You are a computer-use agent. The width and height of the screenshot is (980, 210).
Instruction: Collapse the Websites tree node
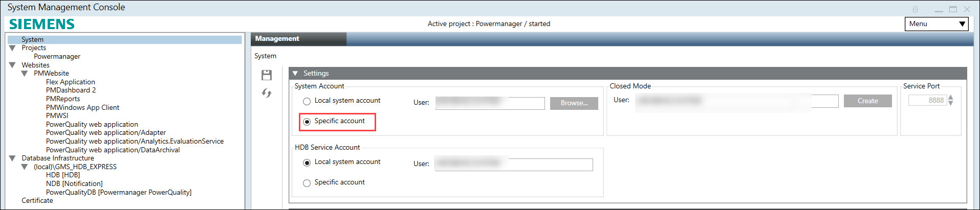tap(12, 65)
